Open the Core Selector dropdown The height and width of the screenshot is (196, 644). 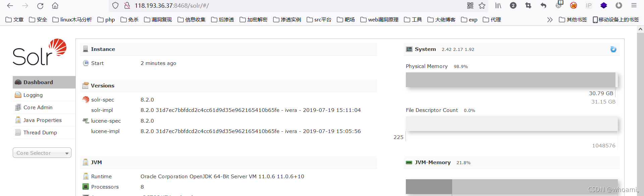pos(42,153)
